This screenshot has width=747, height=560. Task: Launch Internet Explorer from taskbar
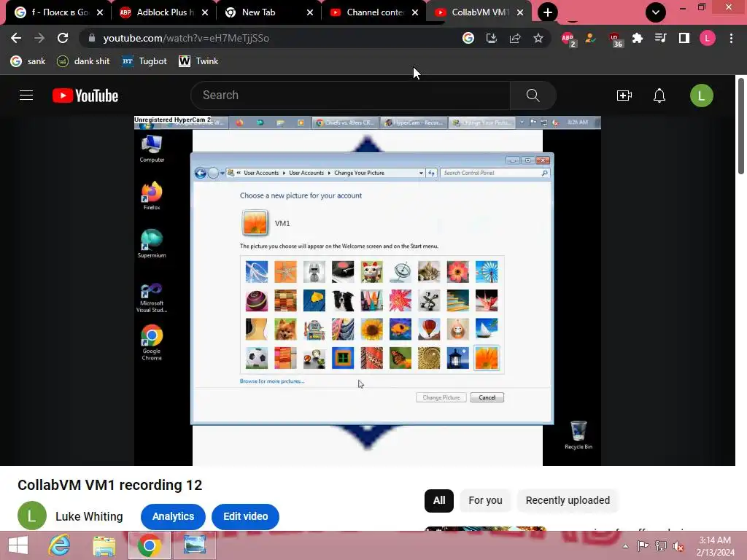point(60,545)
